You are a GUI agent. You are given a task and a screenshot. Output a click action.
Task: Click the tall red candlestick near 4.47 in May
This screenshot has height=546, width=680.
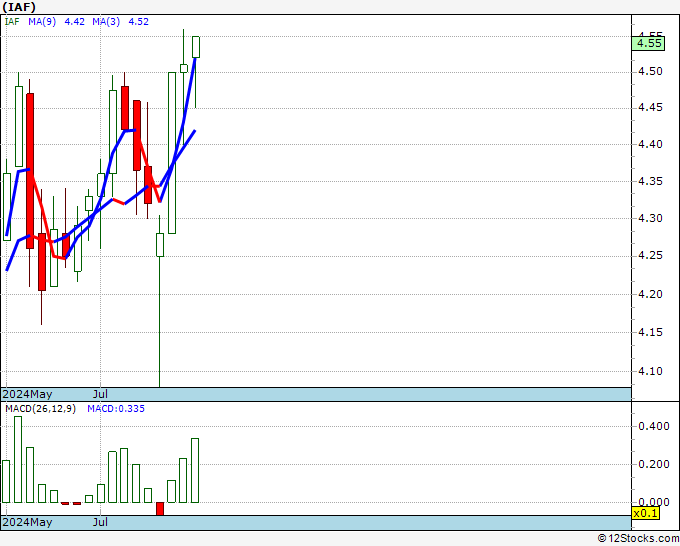tap(30, 171)
